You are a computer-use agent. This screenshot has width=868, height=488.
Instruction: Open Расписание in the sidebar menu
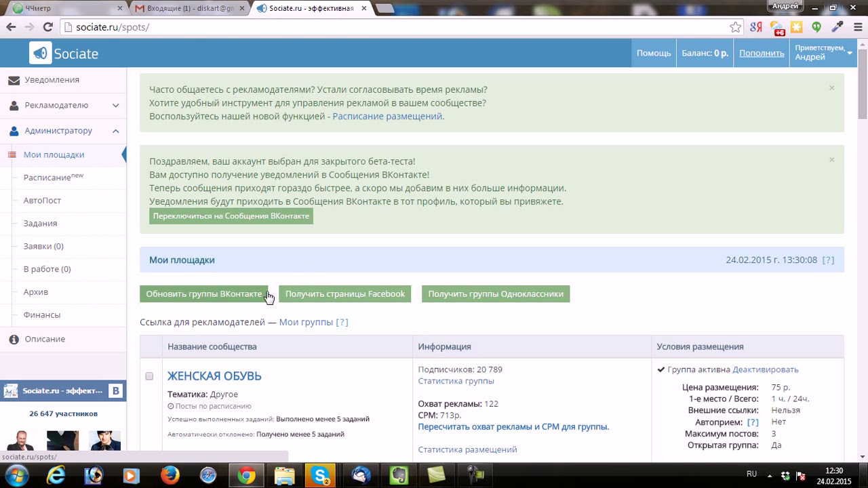point(54,178)
